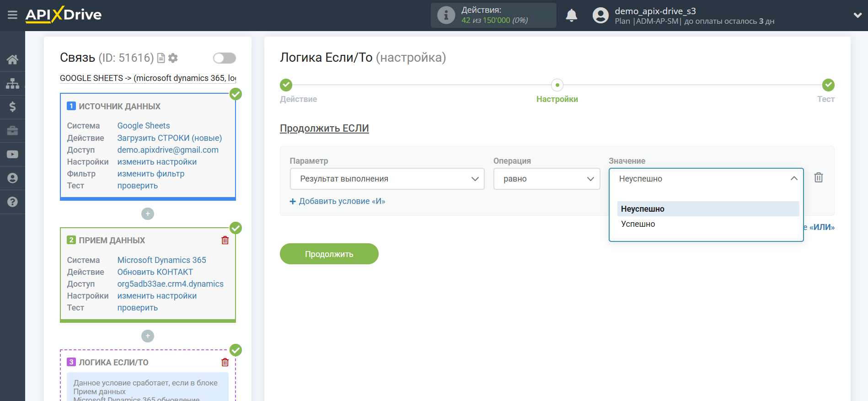868x401 pixels.
Task: Click ПРИЕМ ДАННЫХ block header
Action: tap(112, 241)
